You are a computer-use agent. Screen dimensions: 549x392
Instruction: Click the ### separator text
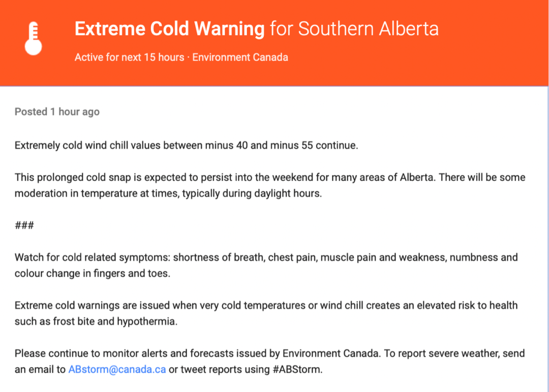point(24,225)
